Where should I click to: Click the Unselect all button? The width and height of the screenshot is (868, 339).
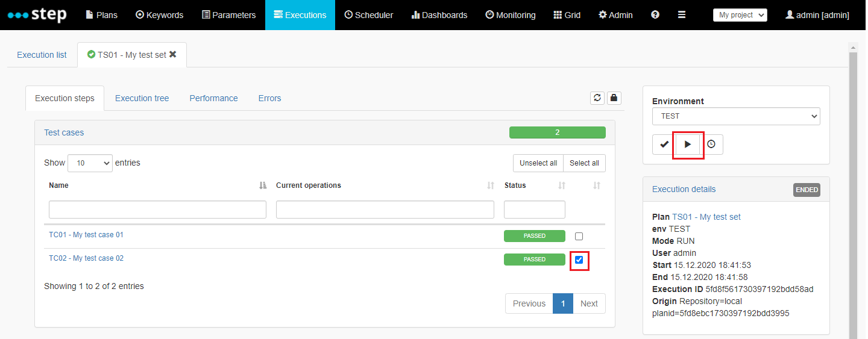538,163
